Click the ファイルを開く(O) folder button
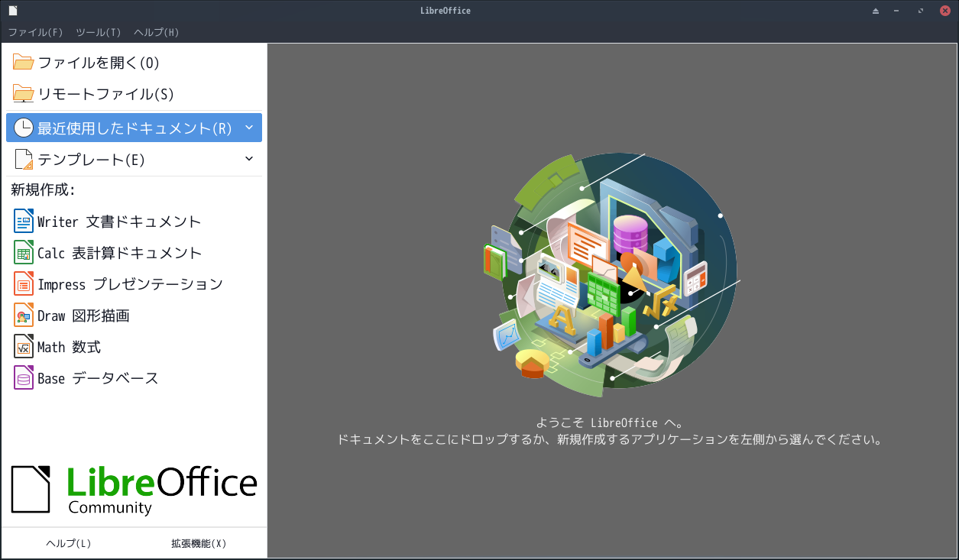Image resolution: width=959 pixels, height=560 pixels. point(134,63)
